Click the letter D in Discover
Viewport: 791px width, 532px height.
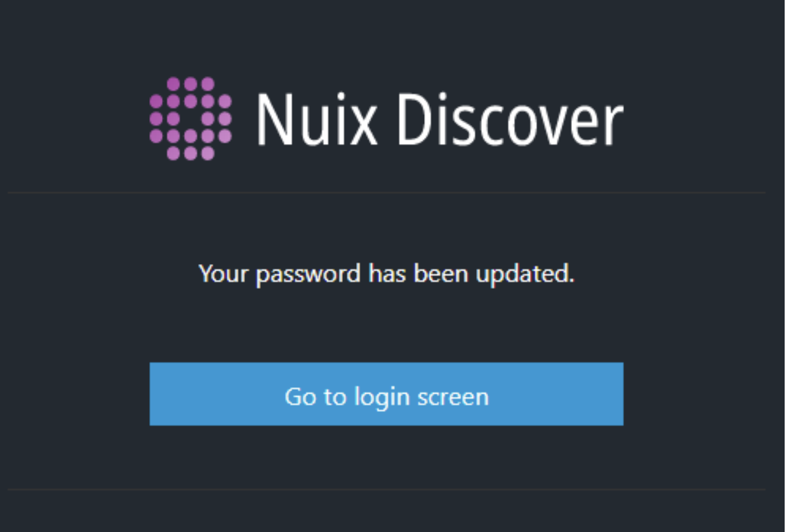(x=415, y=119)
